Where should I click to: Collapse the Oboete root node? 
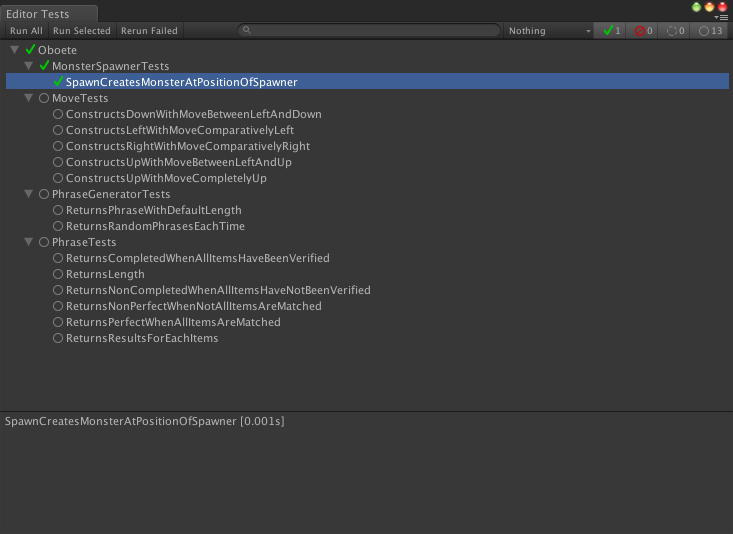(x=14, y=50)
